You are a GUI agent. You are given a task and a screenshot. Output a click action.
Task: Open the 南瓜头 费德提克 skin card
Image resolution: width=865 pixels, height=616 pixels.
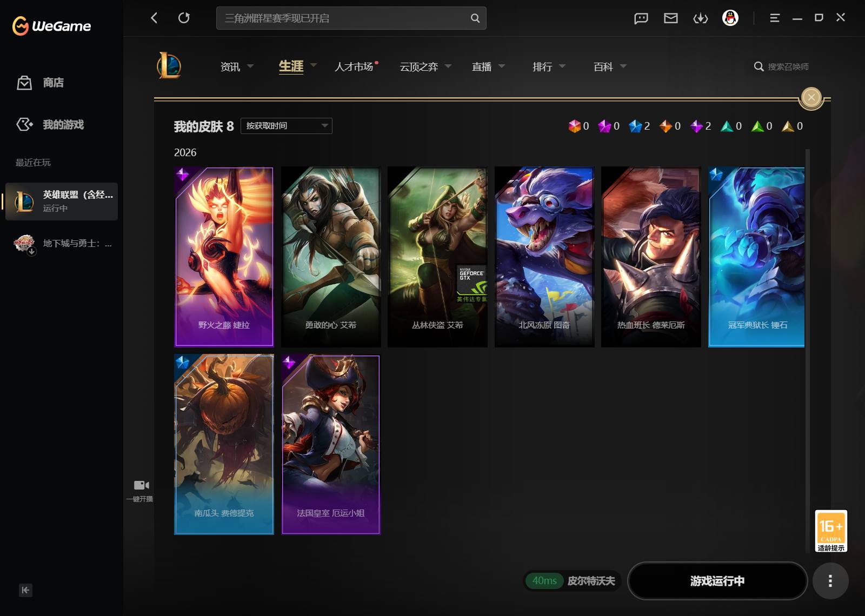click(224, 444)
